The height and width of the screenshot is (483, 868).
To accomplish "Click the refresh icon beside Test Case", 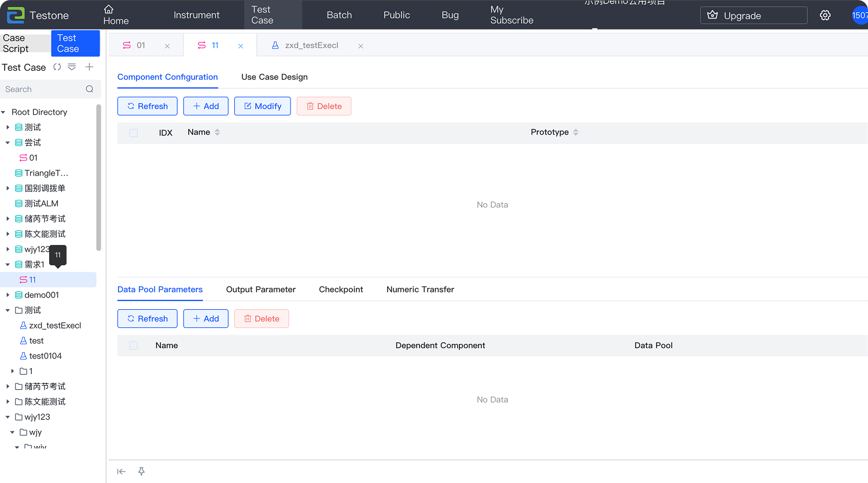I will pos(57,67).
